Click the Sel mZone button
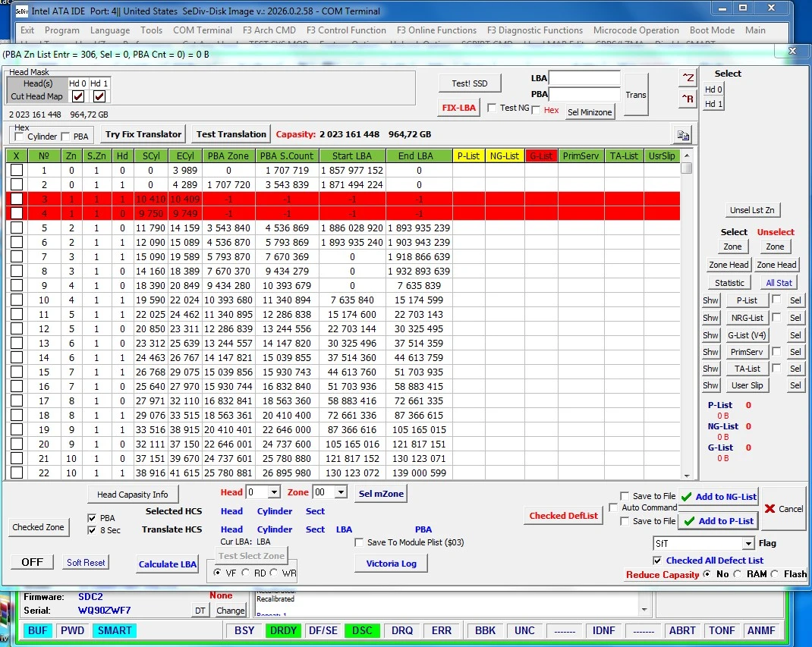Image resolution: width=812 pixels, height=647 pixels. tap(381, 494)
